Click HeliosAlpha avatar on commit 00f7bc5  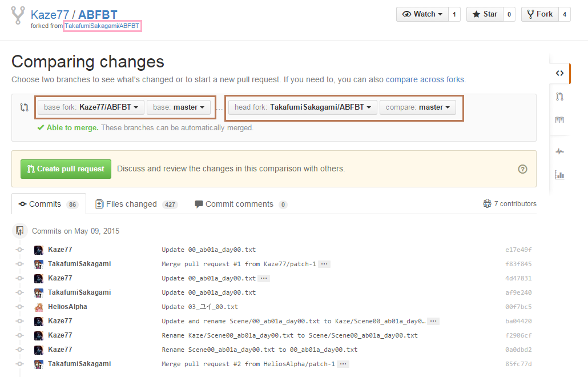(x=39, y=307)
